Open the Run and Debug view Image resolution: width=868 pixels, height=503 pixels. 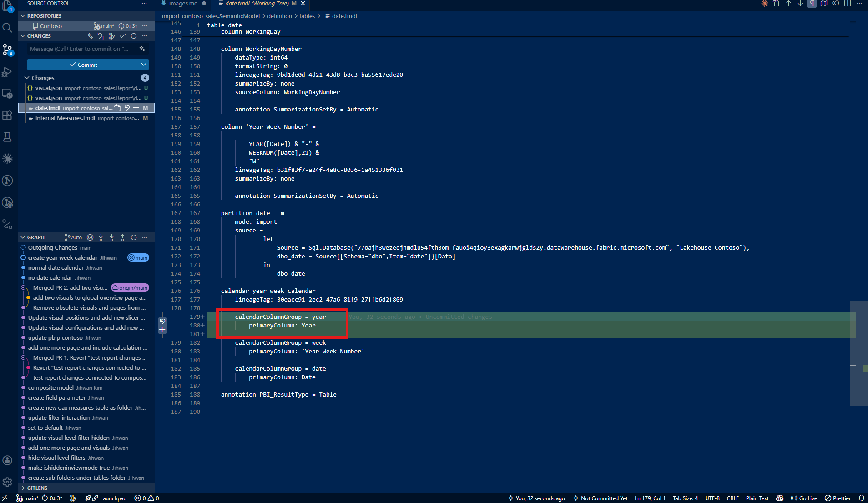pos(7,72)
